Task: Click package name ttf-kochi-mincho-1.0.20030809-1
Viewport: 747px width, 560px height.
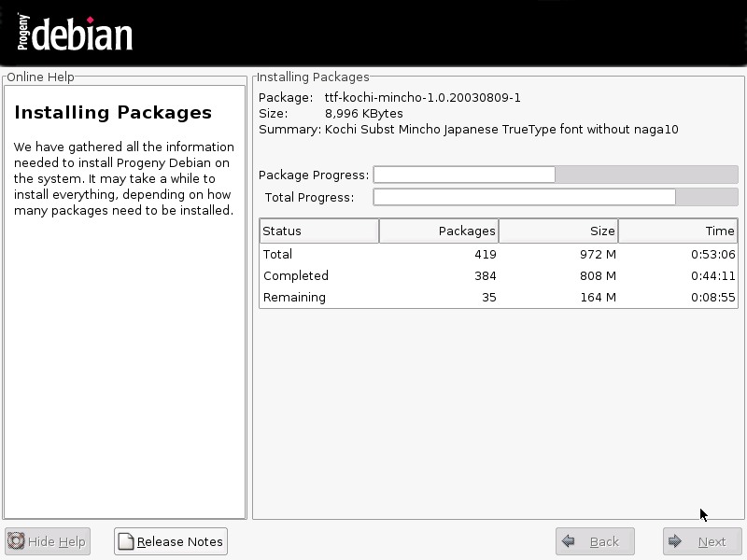Action: (x=423, y=98)
